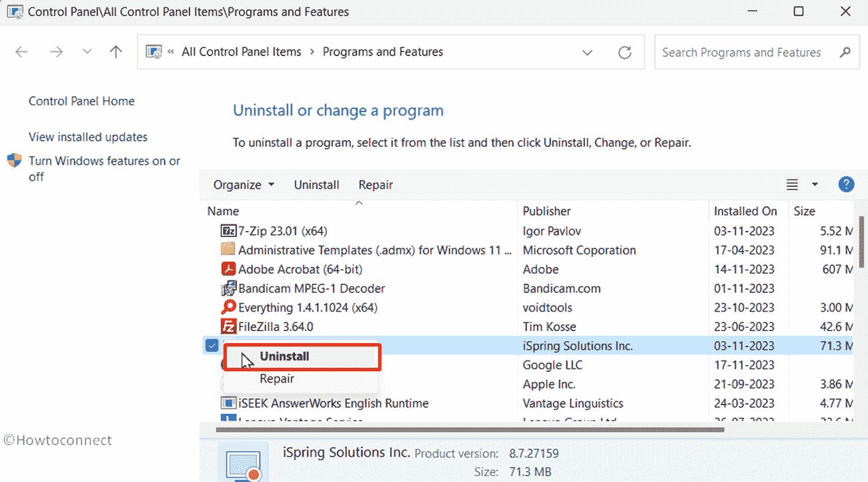
Task: Choose Uninstall from the context menu
Action: [x=302, y=356]
